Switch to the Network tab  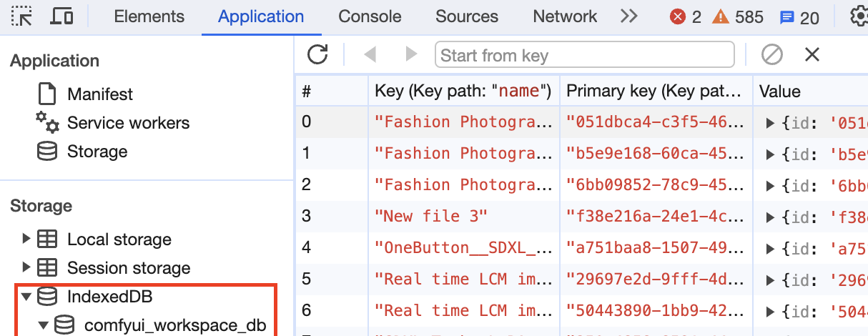click(x=565, y=16)
